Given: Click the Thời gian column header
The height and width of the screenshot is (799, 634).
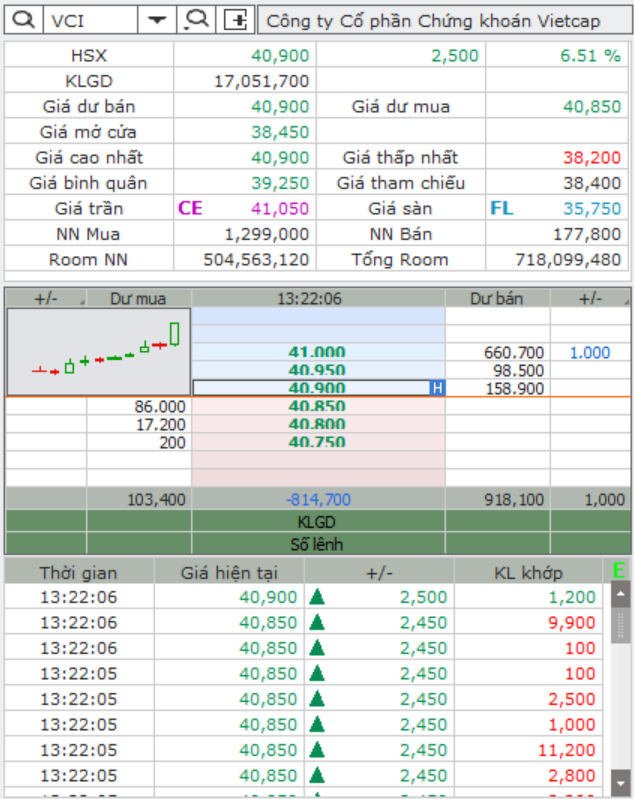Looking at the screenshot, I should tap(78, 573).
